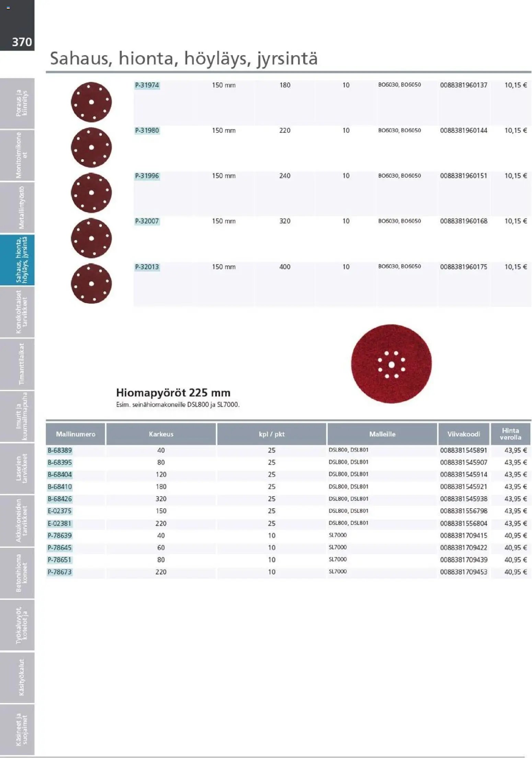Click the Mallinumero column header
This screenshot has height=758, width=532.
[76, 434]
